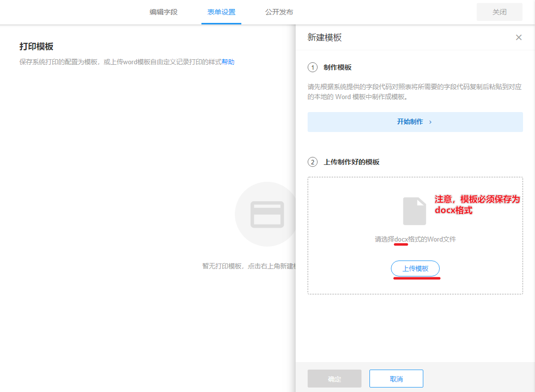Open the 公开发布 tab
535x392 pixels.
tap(279, 12)
